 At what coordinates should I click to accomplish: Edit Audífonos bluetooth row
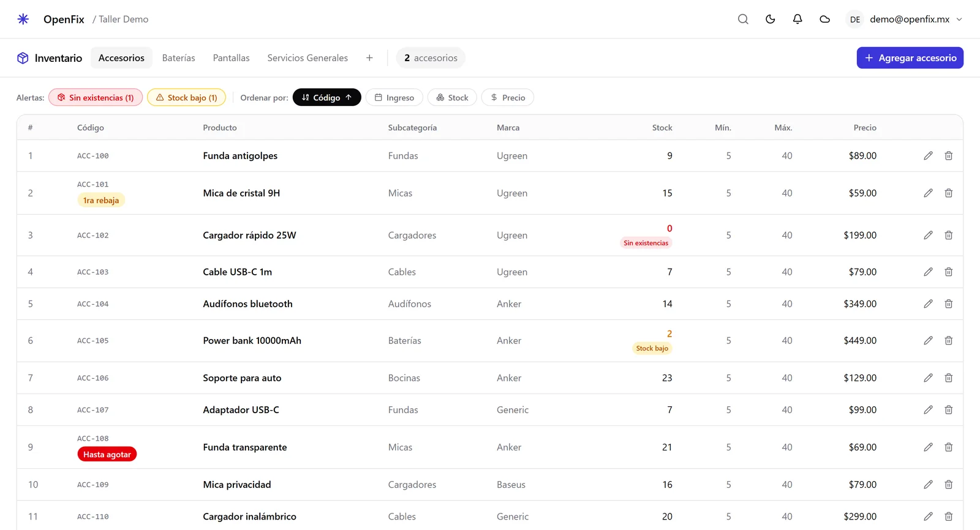(x=929, y=304)
